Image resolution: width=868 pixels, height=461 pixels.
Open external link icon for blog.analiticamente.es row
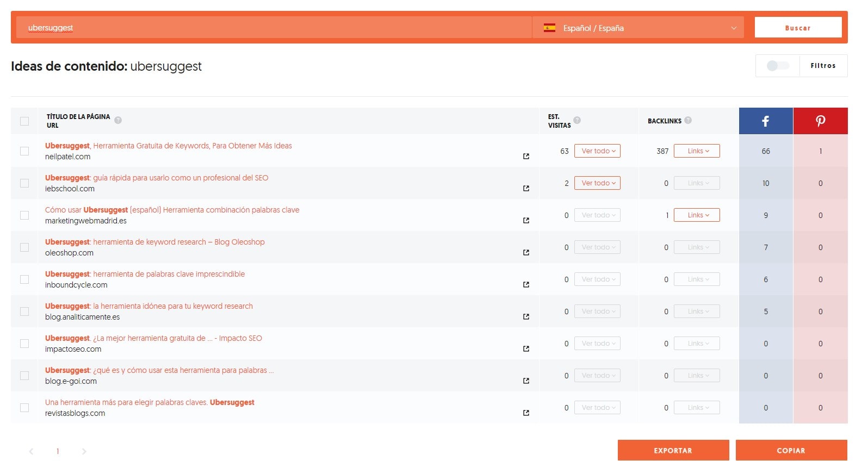point(526,316)
